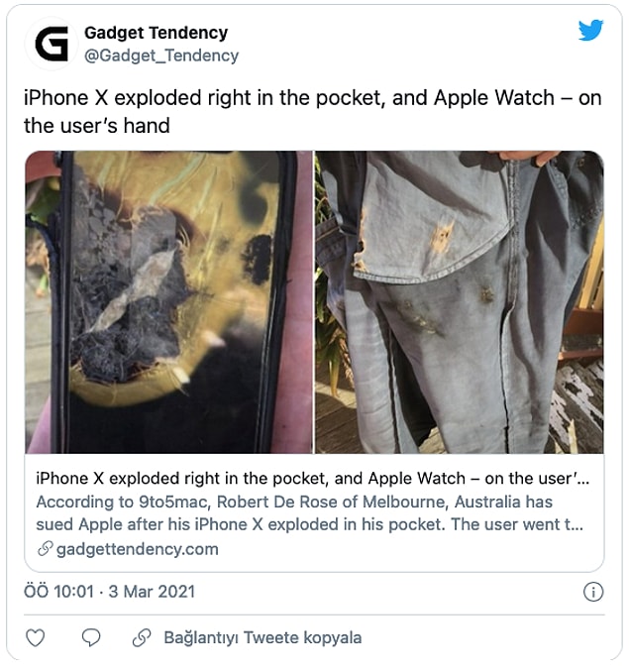This screenshot has width=629, height=672.
Task: Open Twitter via the blue bird icon
Action: (591, 30)
